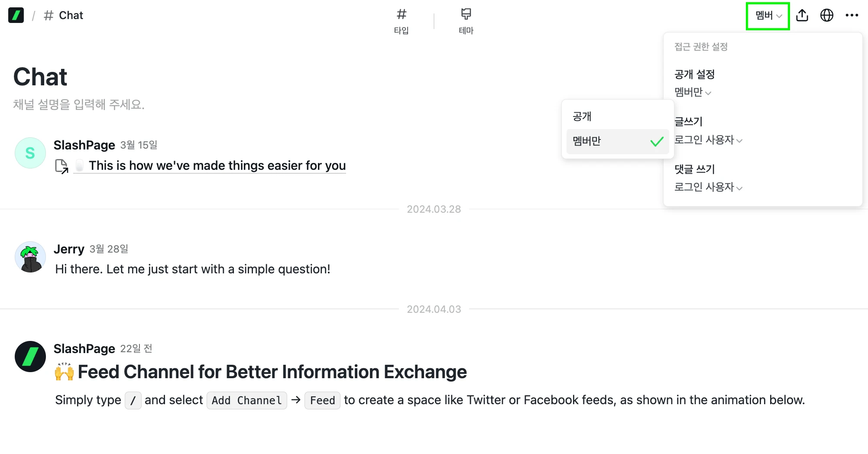Expand the 멤버 dropdown in top bar

tap(768, 16)
